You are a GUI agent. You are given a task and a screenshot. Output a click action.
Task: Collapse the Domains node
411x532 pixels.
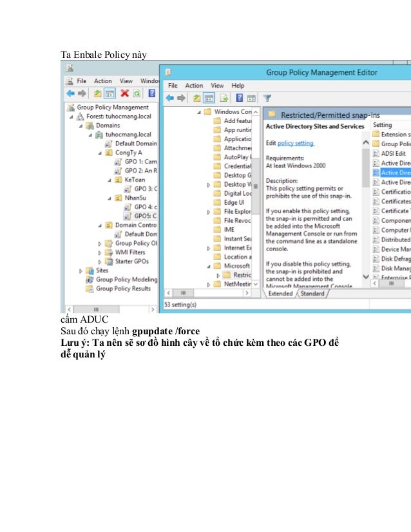pos(81,126)
